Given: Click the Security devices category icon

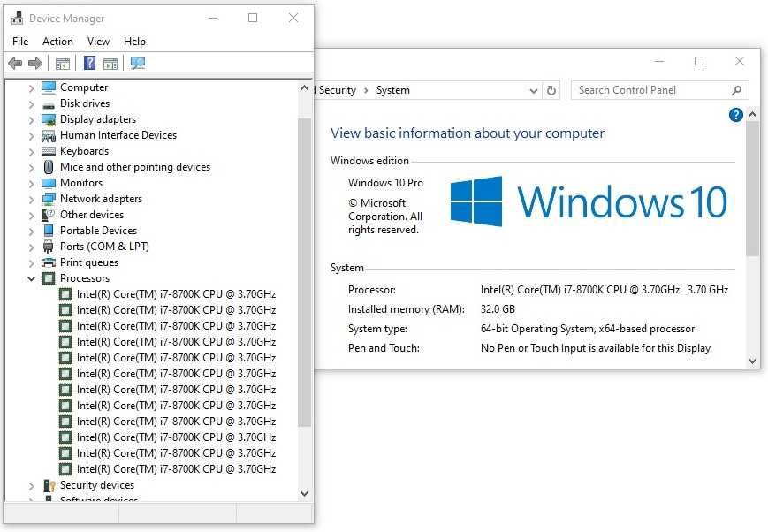Looking at the screenshot, I should coord(49,485).
